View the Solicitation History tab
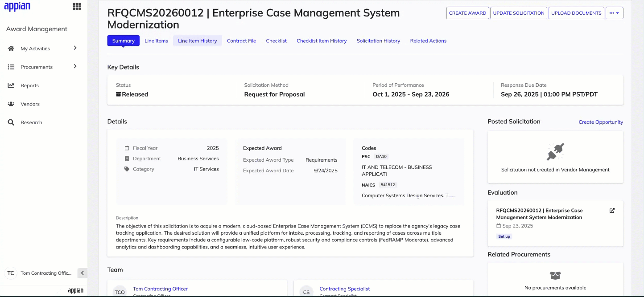 [378, 41]
